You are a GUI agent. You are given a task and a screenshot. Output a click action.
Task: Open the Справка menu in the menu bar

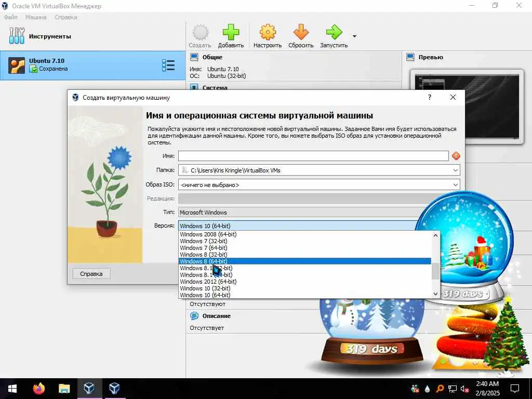[x=66, y=17]
